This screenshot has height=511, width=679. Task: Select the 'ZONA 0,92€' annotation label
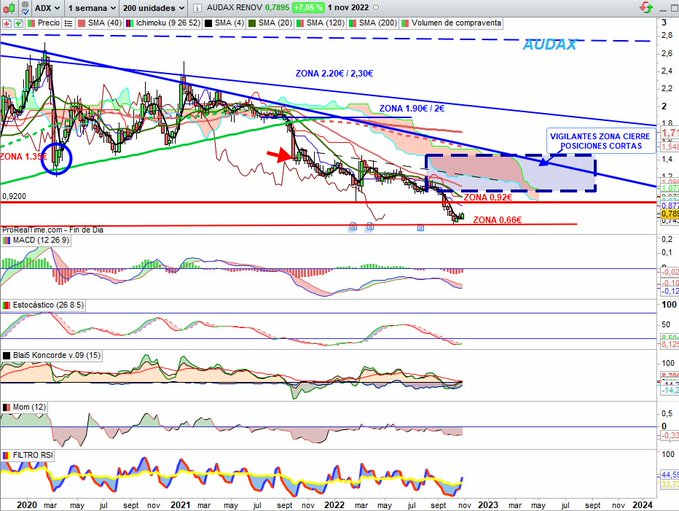(x=488, y=197)
